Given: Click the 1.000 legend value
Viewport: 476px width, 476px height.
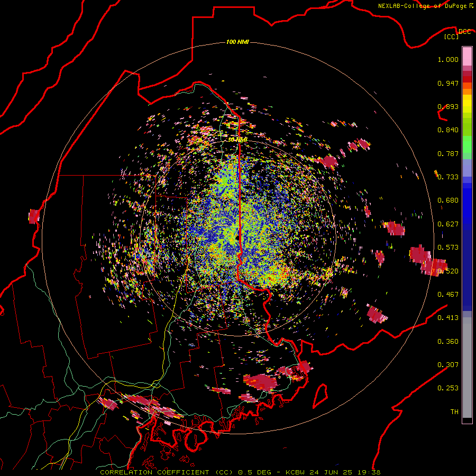Looking at the screenshot, I should [x=448, y=59].
